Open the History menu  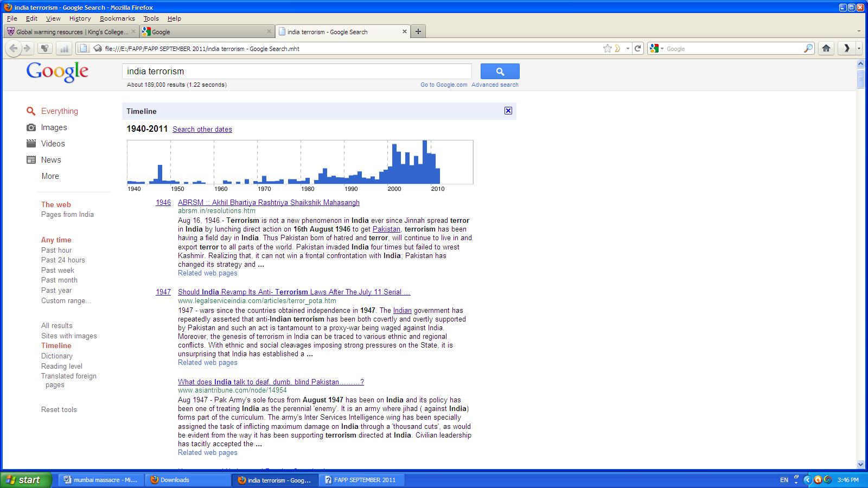[80, 18]
